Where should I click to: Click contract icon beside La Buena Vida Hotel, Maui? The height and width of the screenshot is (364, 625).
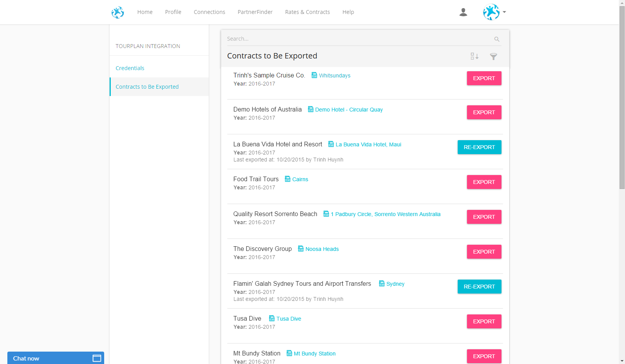[x=331, y=144]
